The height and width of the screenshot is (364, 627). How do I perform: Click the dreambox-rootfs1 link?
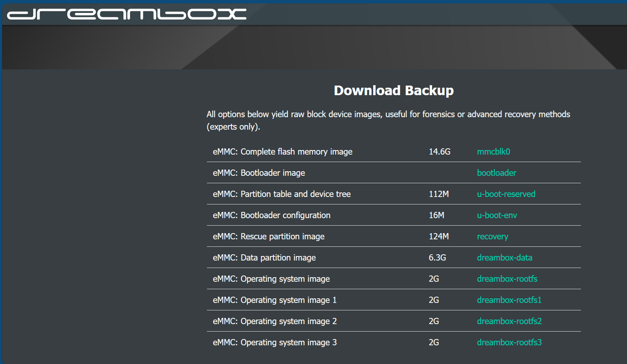pyautogui.click(x=509, y=300)
